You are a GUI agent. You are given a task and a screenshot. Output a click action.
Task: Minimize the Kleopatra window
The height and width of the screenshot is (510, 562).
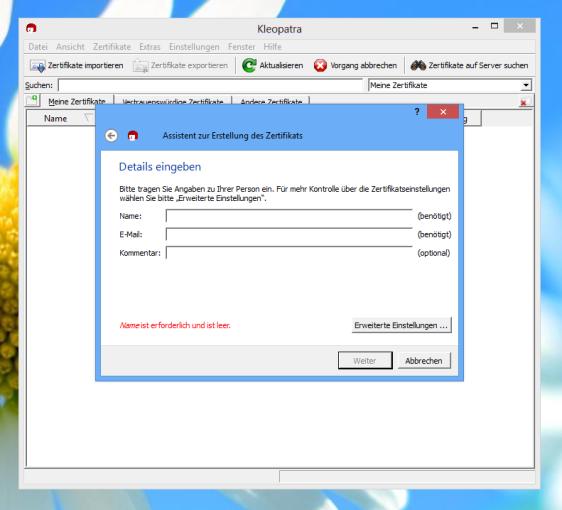coord(475,27)
